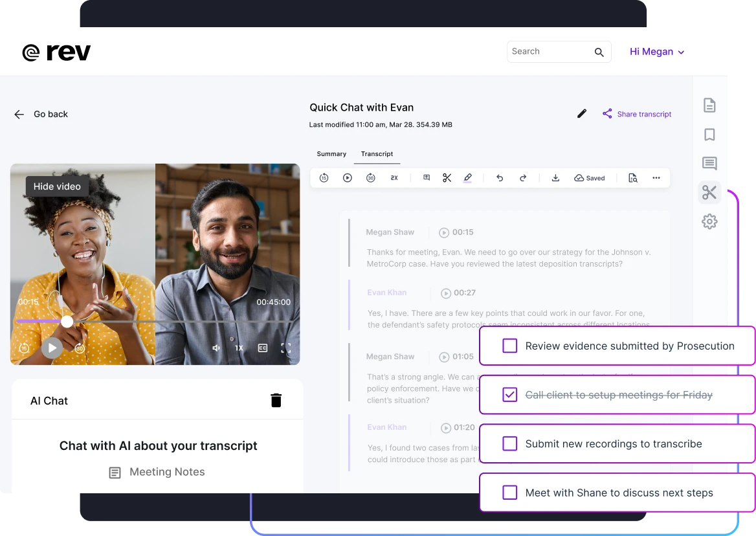Screen dimensions: 756x536
Task: Click the Megan Shaw speaker name at 00:15
Action: 390,232
